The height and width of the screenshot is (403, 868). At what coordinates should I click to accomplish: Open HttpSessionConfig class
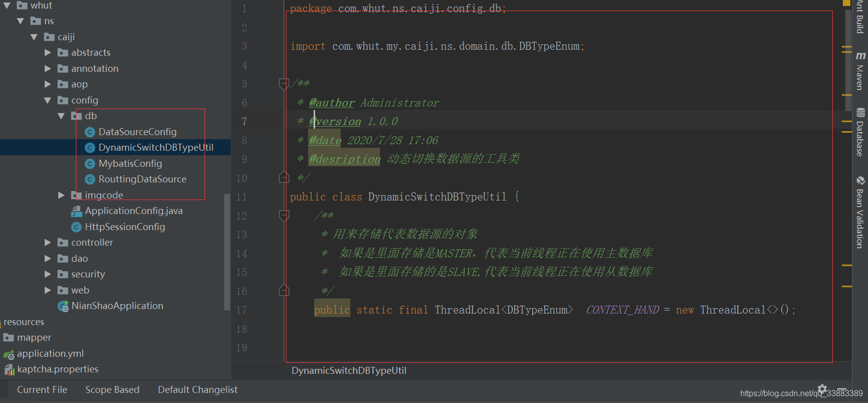(125, 227)
